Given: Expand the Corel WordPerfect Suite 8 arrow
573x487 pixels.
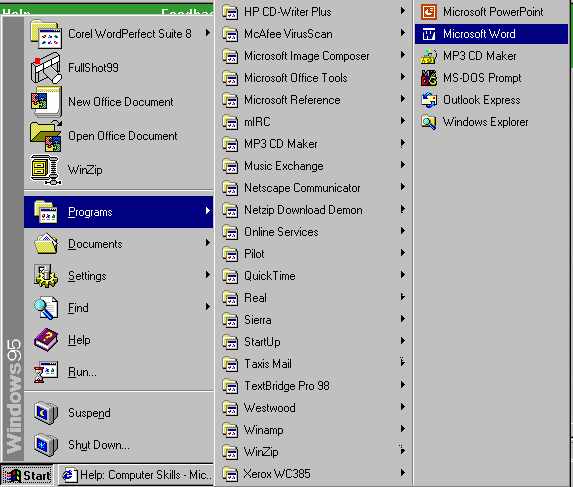Looking at the screenshot, I should click(208, 33).
